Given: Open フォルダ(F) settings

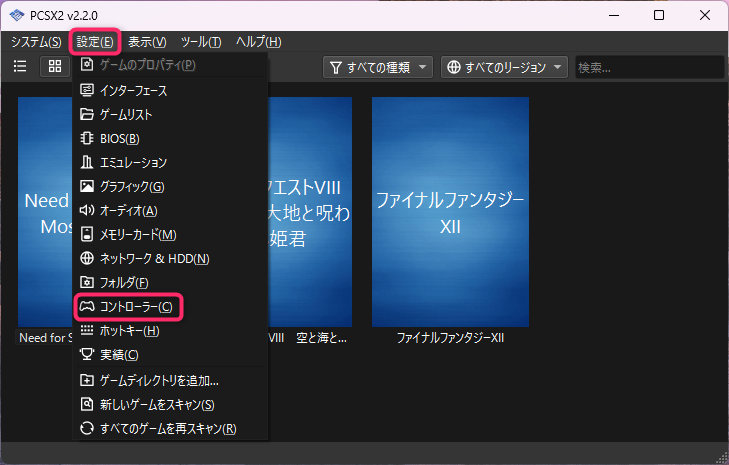Looking at the screenshot, I should (170, 282).
